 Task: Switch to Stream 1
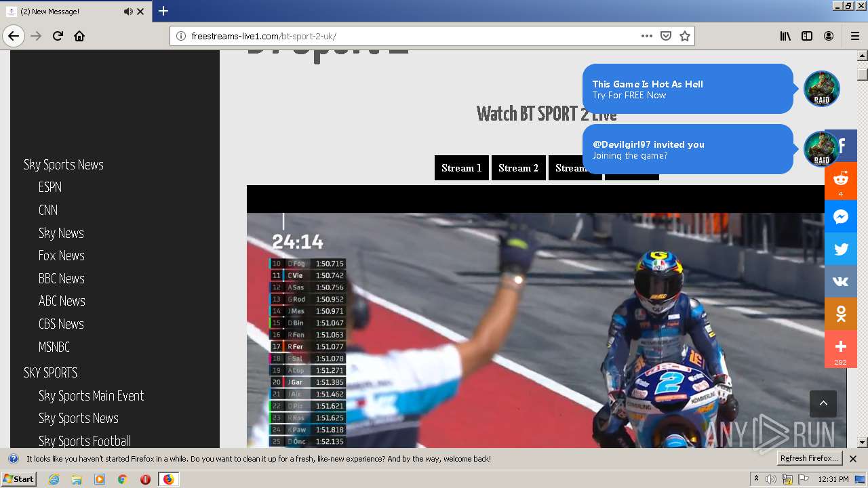click(462, 168)
